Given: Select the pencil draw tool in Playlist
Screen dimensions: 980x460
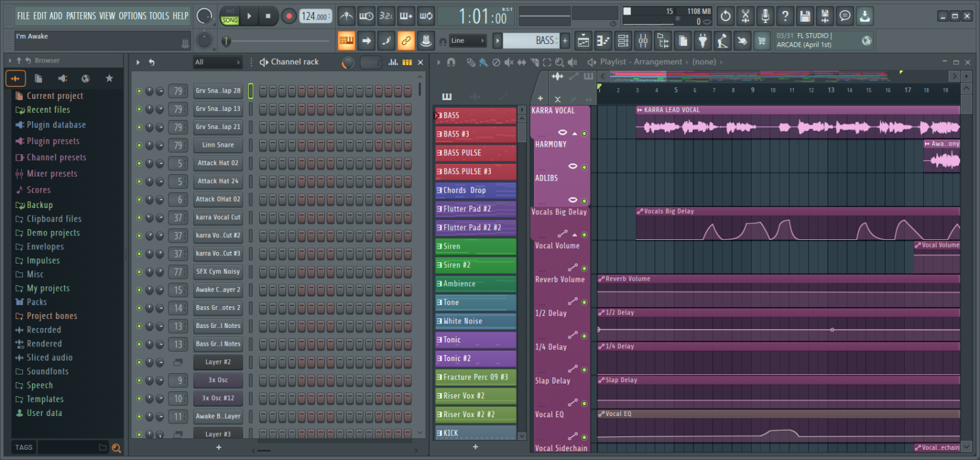Looking at the screenshot, I should (470, 62).
